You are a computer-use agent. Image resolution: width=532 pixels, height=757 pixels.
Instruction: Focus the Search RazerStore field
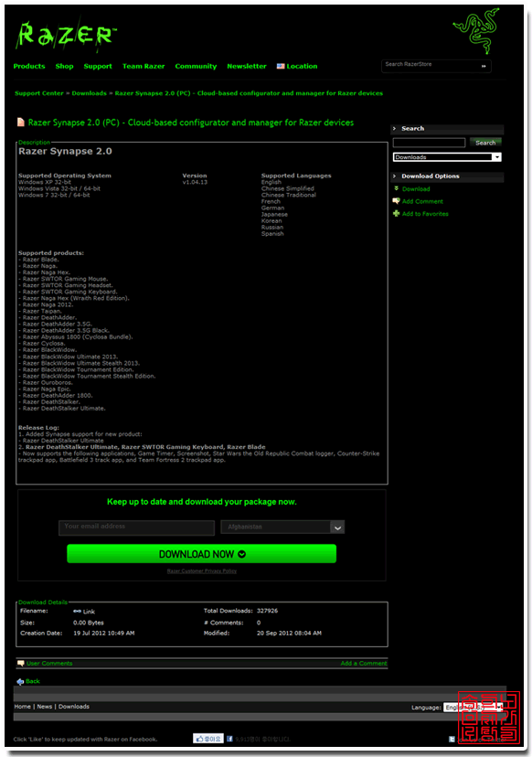(x=430, y=66)
